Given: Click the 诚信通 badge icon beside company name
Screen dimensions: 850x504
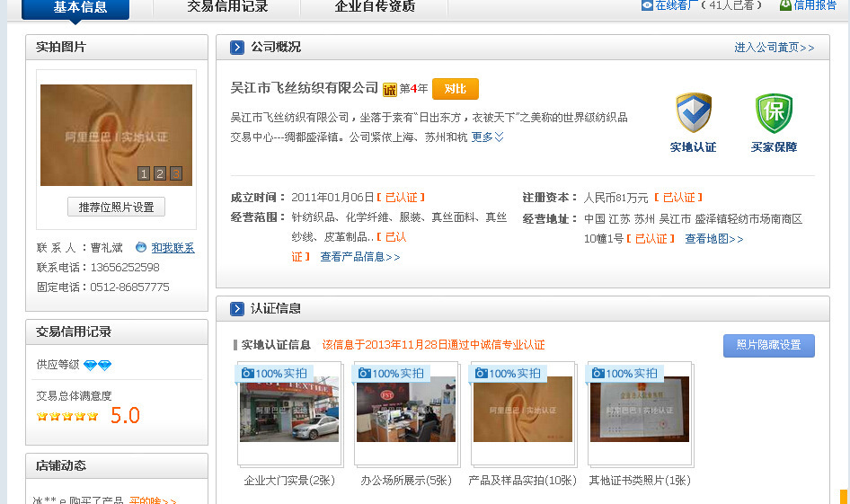Looking at the screenshot, I should click(x=389, y=90).
